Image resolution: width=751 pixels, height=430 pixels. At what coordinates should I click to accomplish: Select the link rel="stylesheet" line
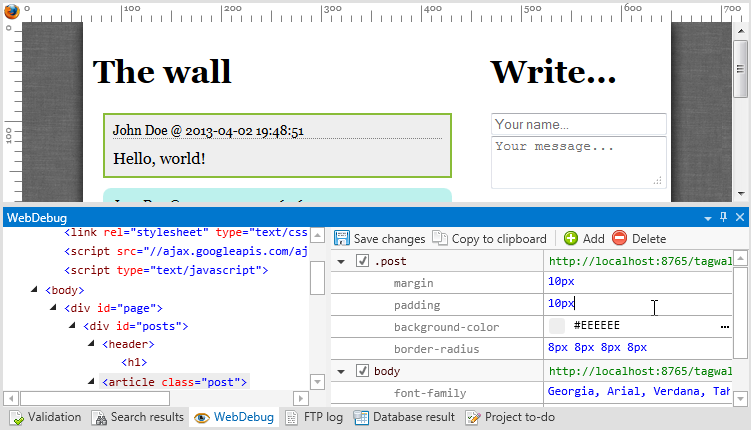(186, 232)
